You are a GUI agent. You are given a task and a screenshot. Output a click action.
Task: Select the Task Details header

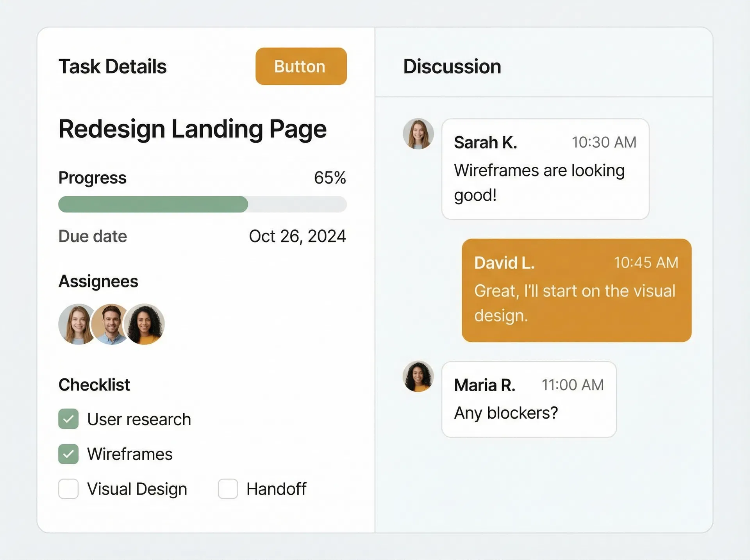[112, 66]
